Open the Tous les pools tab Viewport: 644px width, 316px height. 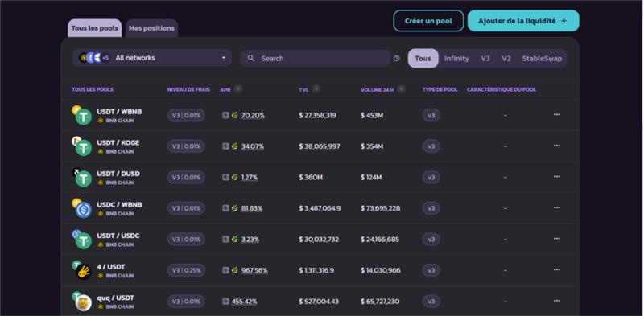click(95, 28)
